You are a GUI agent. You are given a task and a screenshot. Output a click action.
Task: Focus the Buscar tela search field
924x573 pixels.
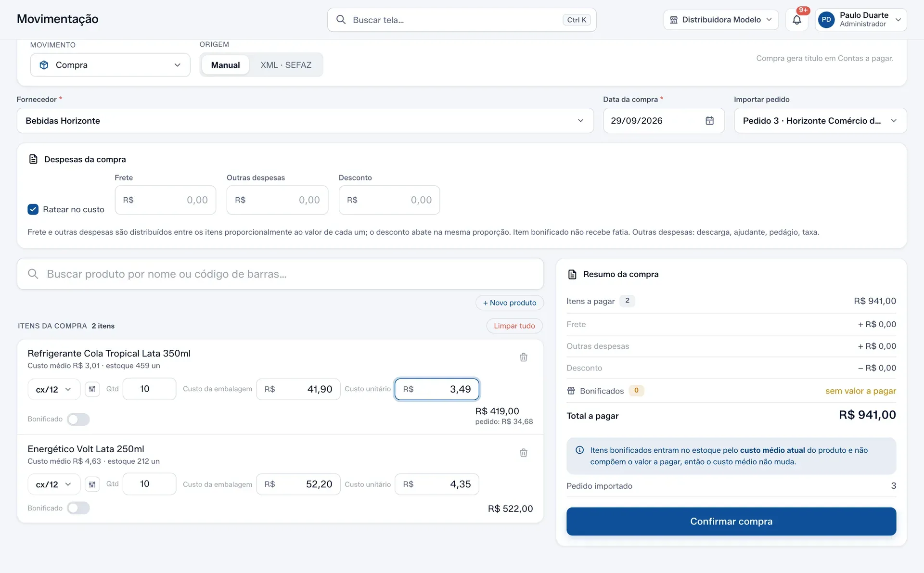click(x=462, y=20)
